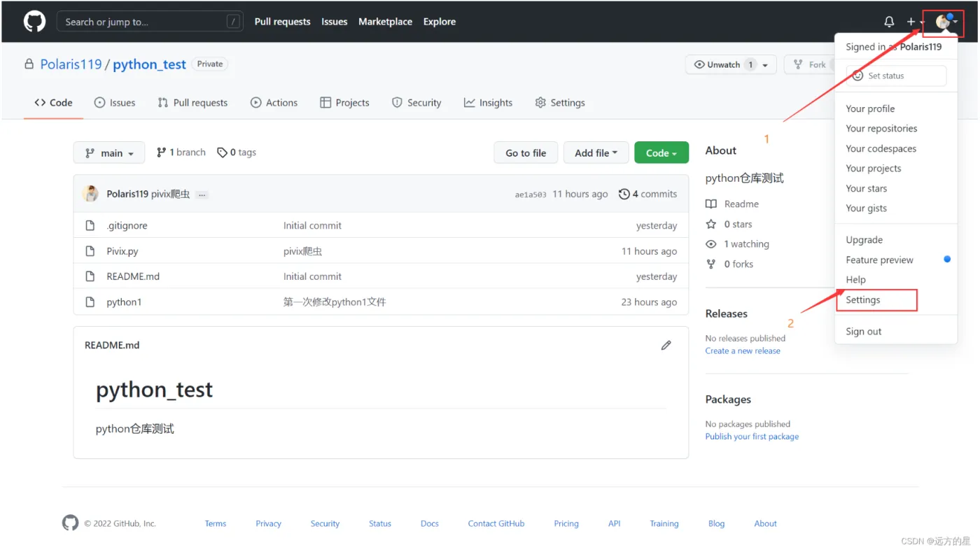Screen dimensions: 980x552
Task: Open Explore in the top header
Action: point(440,22)
